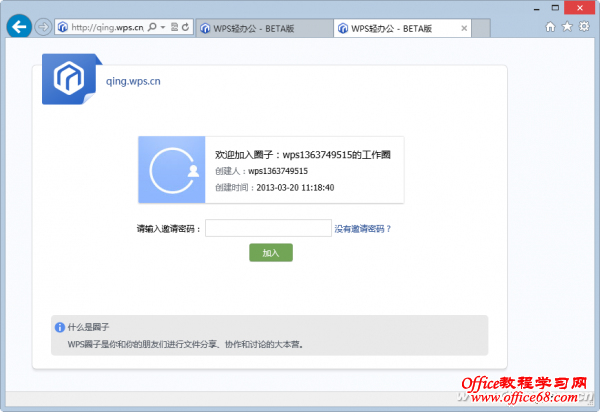Open the 没有邀请密码？ link
600x412 pixels.
tap(363, 229)
